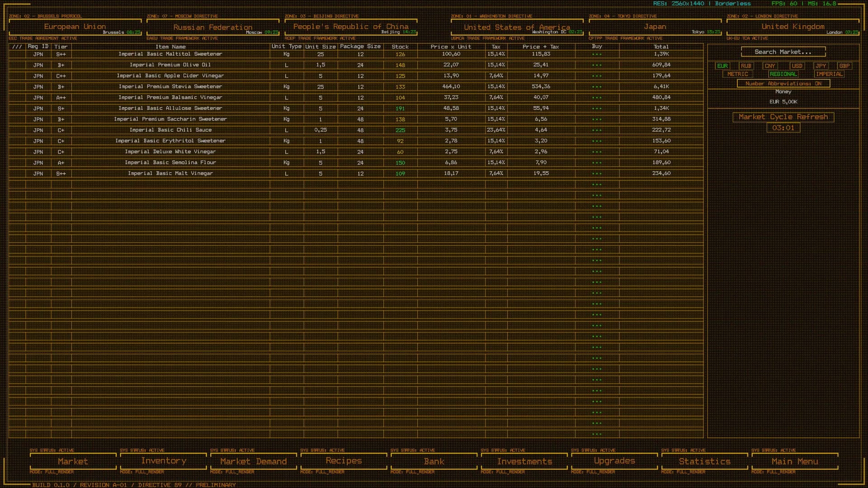Open buy options for Imperial Basic Apple Cider Vinegar
This screenshot has width=868, height=488.
click(x=597, y=76)
